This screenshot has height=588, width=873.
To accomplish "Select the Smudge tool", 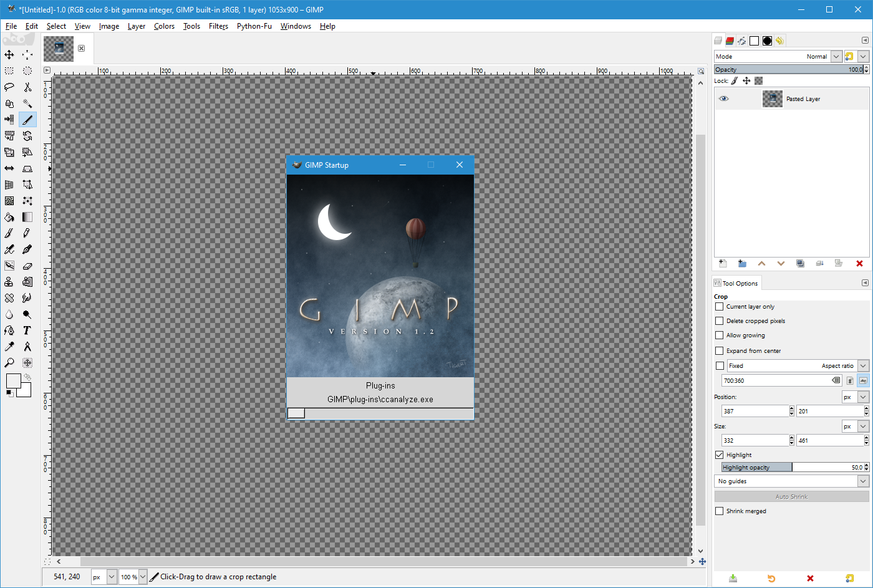I will [x=27, y=298].
